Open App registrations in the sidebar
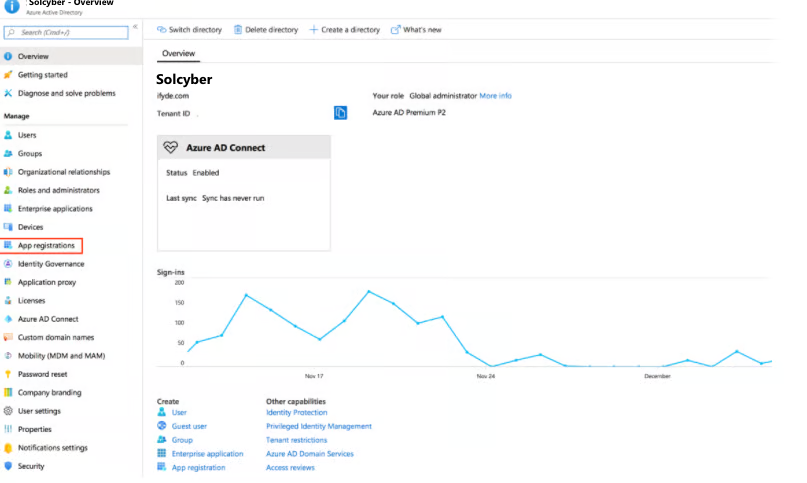The height and width of the screenshot is (483, 807). [45, 245]
